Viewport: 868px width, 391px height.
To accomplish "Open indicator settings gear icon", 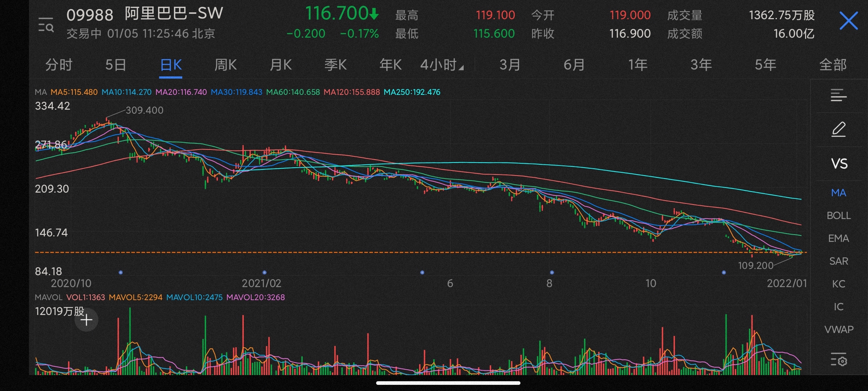I will pos(839,359).
